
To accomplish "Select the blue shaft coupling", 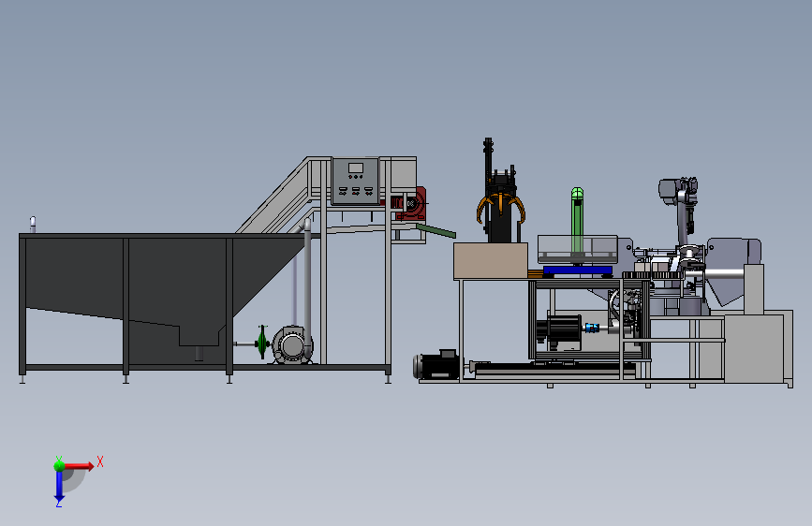I will [591, 328].
